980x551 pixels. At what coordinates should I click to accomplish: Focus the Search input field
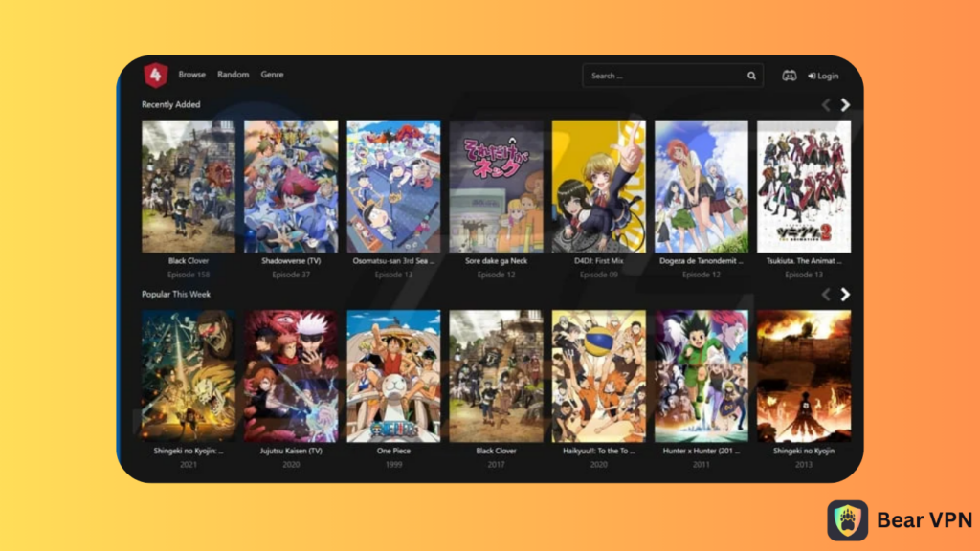pos(673,76)
